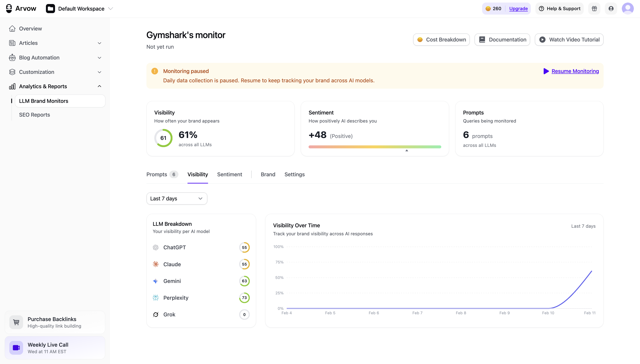This screenshot has width=640, height=364.
Task: Click the Perplexity icon in LLM Breakdown
Action: (156, 298)
